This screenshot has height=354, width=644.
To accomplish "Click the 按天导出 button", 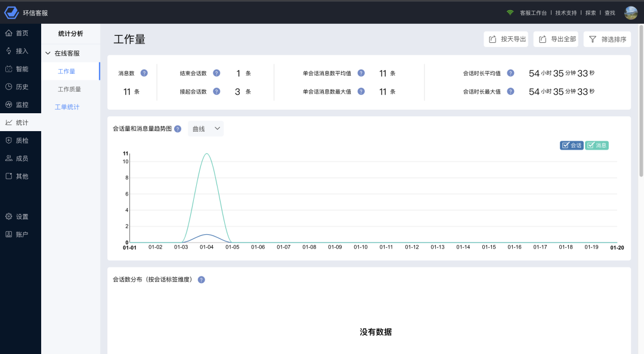I will [x=506, y=39].
